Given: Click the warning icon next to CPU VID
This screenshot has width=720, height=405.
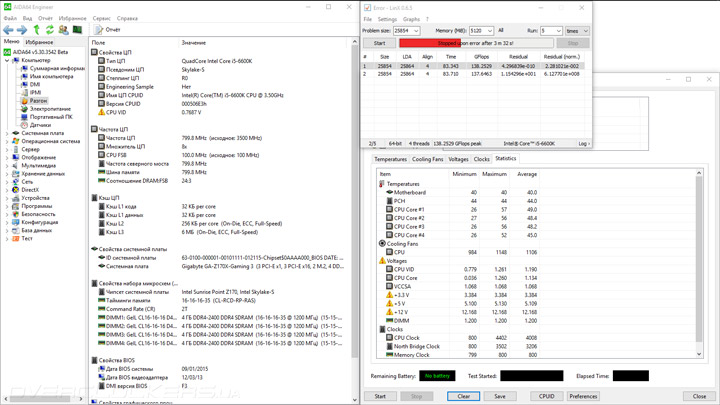Looking at the screenshot, I should click(x=101, y=112).
